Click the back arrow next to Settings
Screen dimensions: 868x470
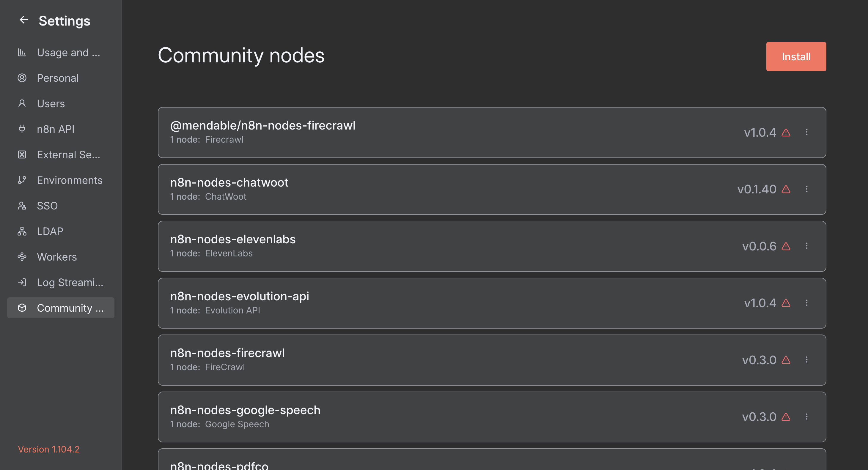pyautogui.click(x=23, y=20)
